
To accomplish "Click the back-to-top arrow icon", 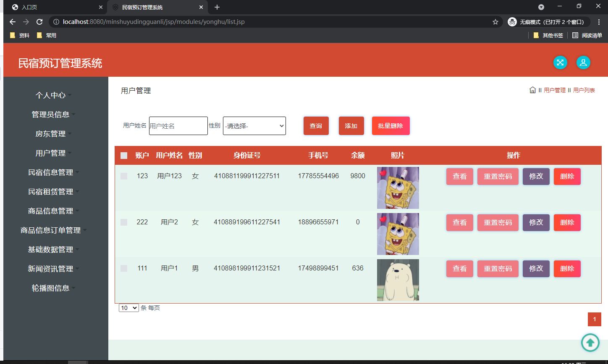I will point(590,343).
